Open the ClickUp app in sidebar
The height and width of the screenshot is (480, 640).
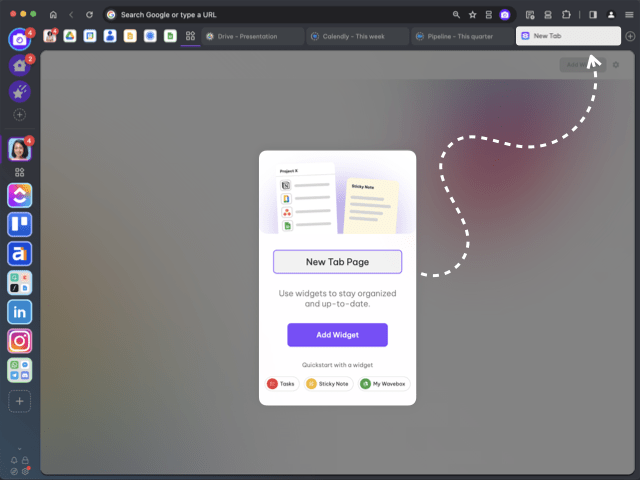pos(19,195)
